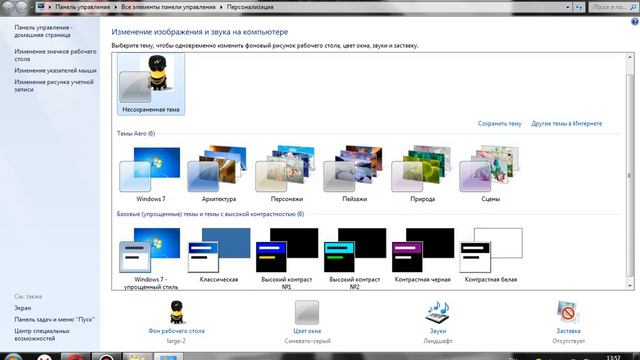Choose the Архитектура theme
The height and width of the screenshot is (360, 640).
pos(219,174)
